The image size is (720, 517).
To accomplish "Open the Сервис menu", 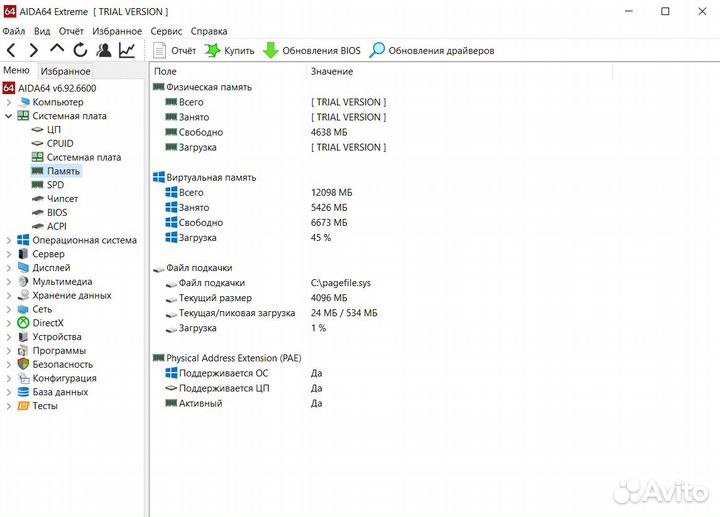I will pyautogui.click(x=166, y=31).
